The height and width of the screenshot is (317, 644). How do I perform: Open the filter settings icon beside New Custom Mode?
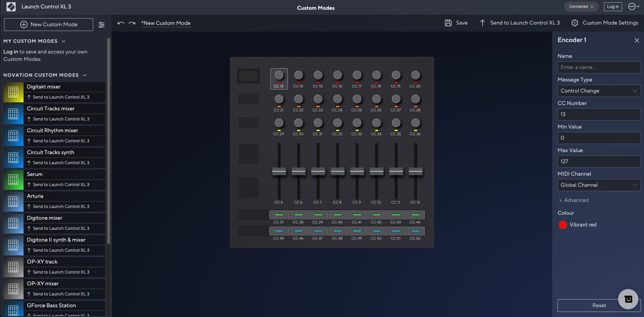[x=101, y=25]
